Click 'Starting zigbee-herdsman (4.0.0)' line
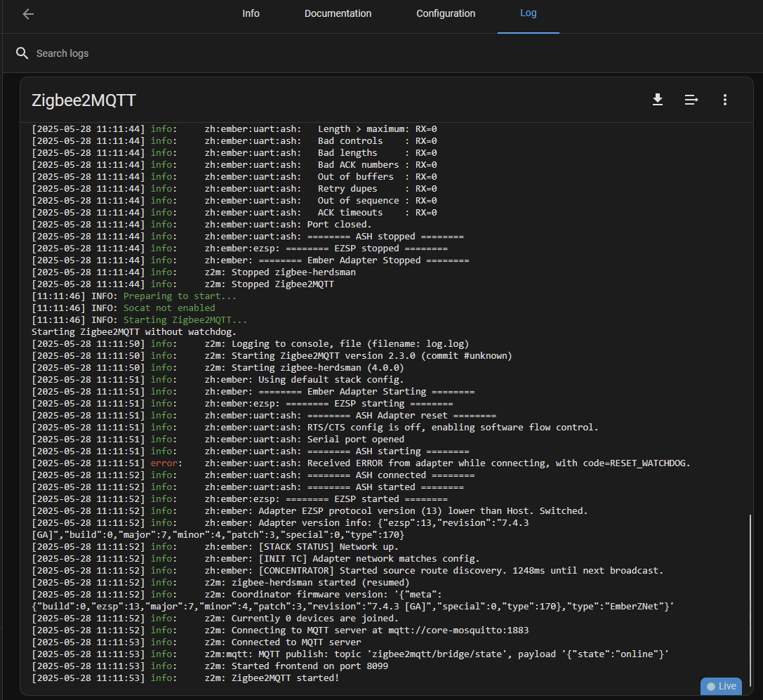 pyautogui.click(x=218, y=367)
